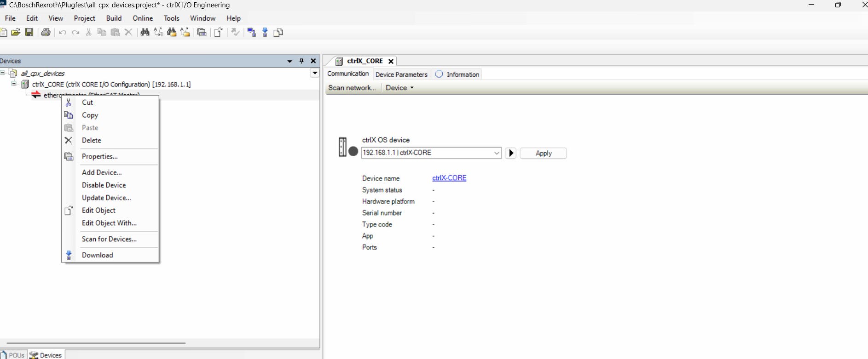Open the Project menu
This screenshot has height=359, width=868.
tap(85, 18)
